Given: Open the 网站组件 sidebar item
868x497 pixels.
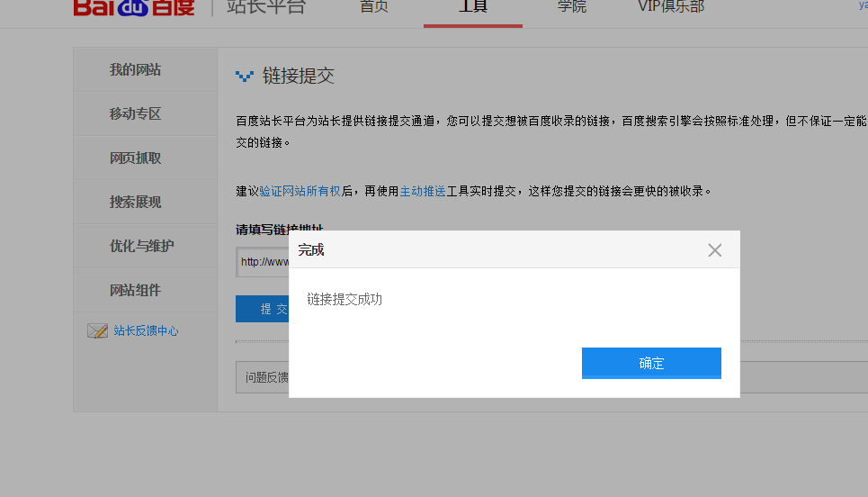Looking at the screenshot, I should pyautogui.click(x=136, y=291).
